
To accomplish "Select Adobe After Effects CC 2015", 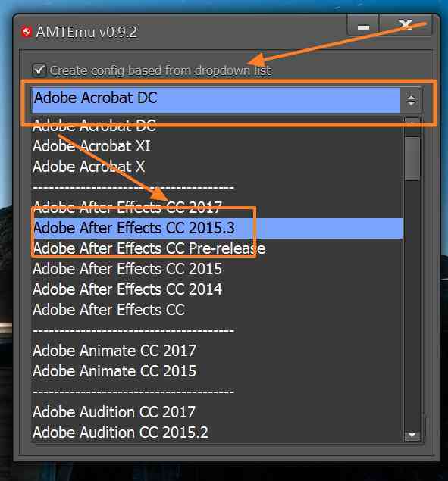I will [217, 269].
